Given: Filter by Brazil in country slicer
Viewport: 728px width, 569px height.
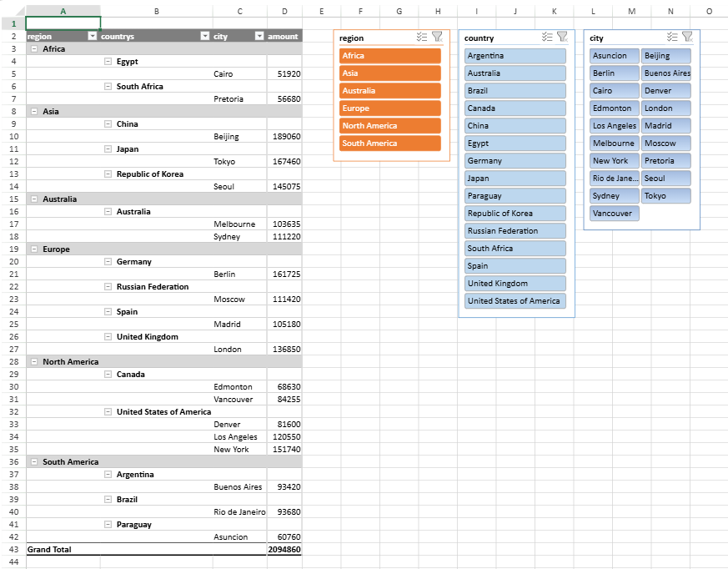Looking at the screenshot, I should [x=515, y=91].
